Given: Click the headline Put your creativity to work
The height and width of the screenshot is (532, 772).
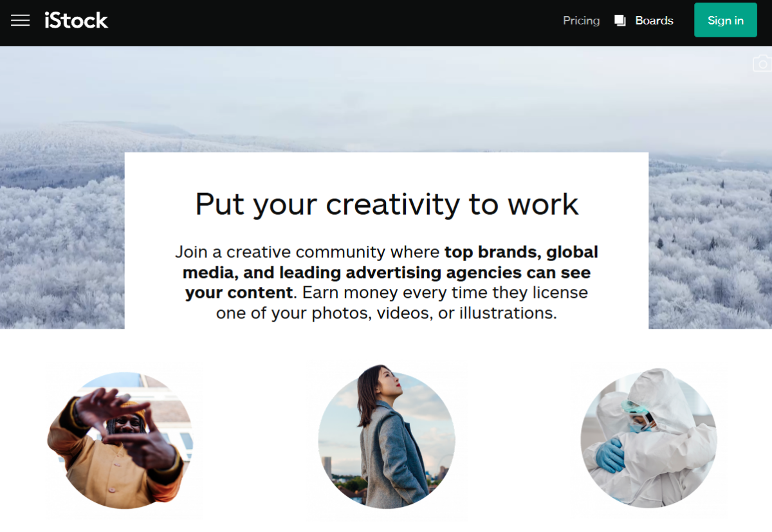Looking at the screenshot, I should click(386, 204).
